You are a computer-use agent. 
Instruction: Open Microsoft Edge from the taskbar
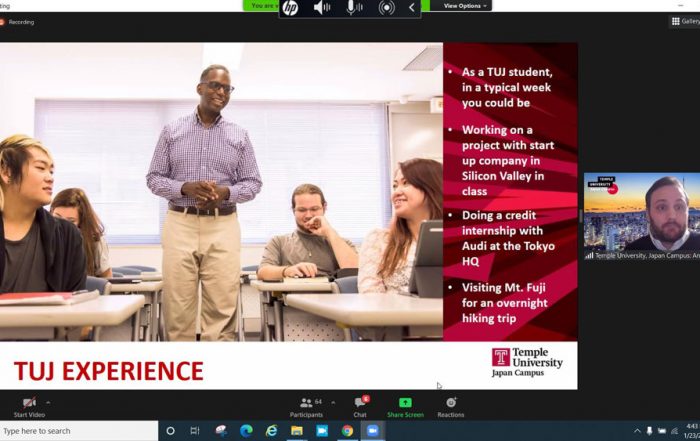246,431
